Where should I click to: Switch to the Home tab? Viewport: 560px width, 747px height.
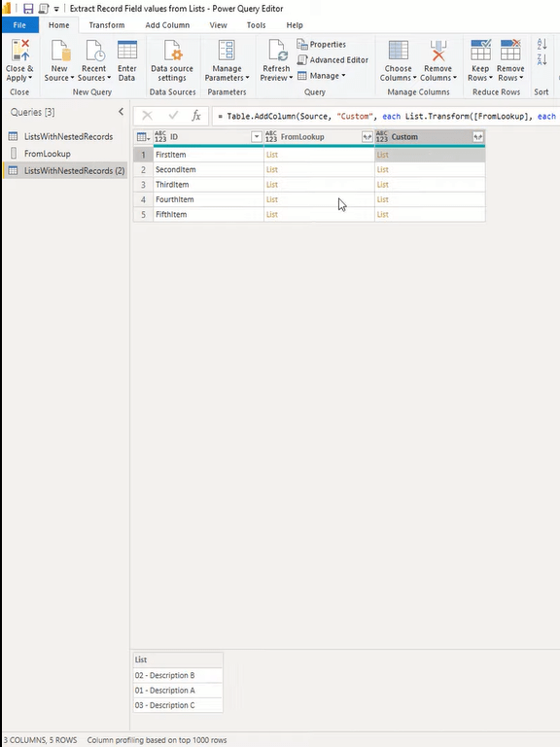click(x=59, y=25)
